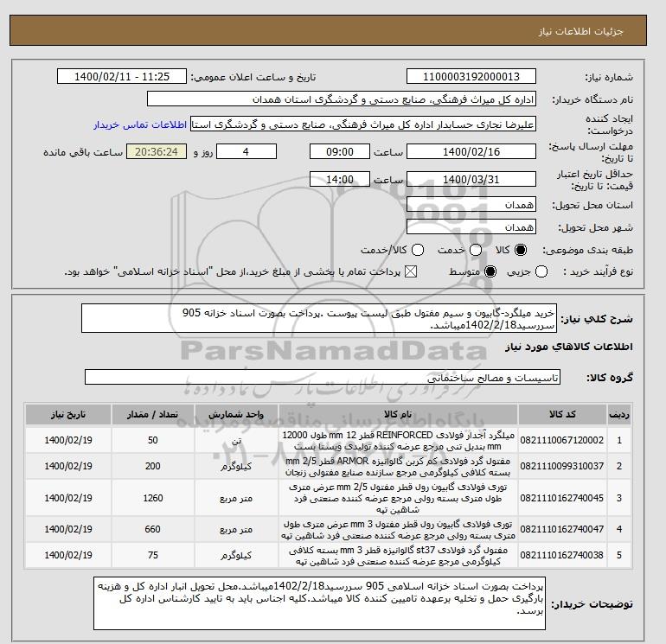Click the اطلاعات کالاهای مورد نیاز section title
This screenshot has height=644, width=666.
pyautogui.click(x=569, y=347)
